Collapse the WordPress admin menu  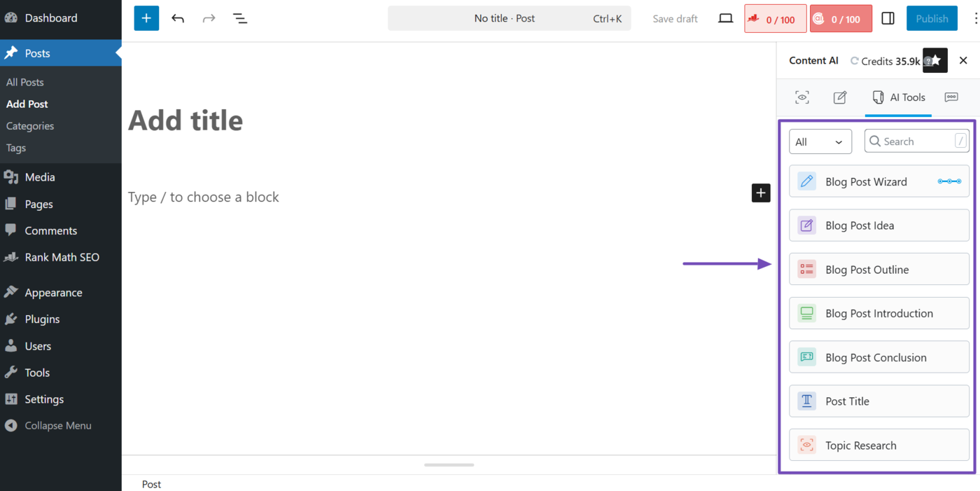coord(57,425)
